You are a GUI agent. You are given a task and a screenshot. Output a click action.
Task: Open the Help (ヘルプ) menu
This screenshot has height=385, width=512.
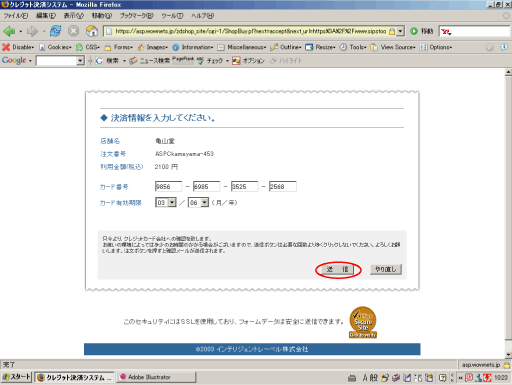click(x=202, y=16)
